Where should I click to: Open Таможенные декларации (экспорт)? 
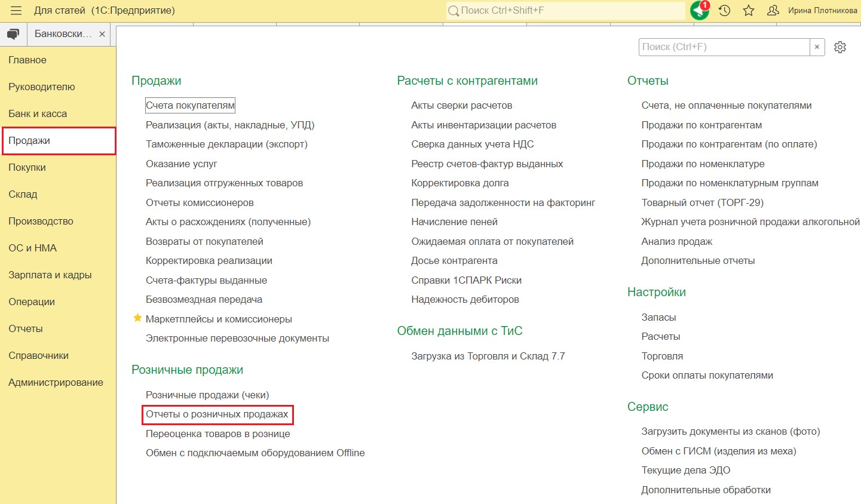click(x=226, y=144)
